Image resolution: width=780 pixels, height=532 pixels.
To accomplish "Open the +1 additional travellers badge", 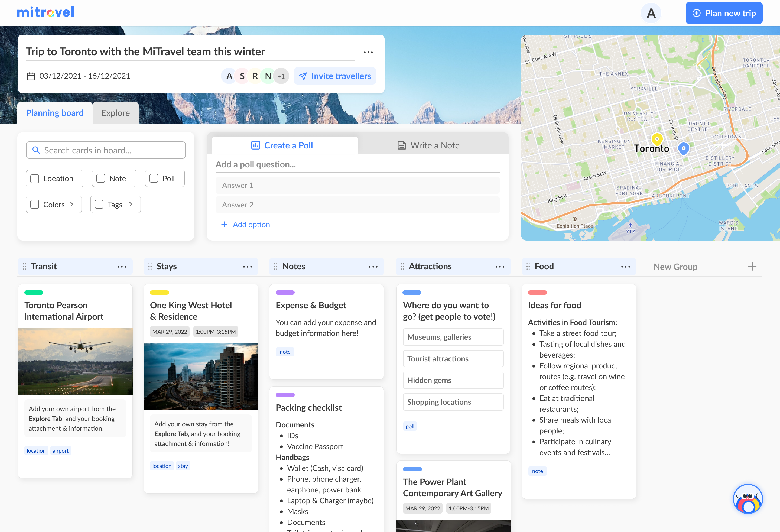I will [x=281, y=76].
